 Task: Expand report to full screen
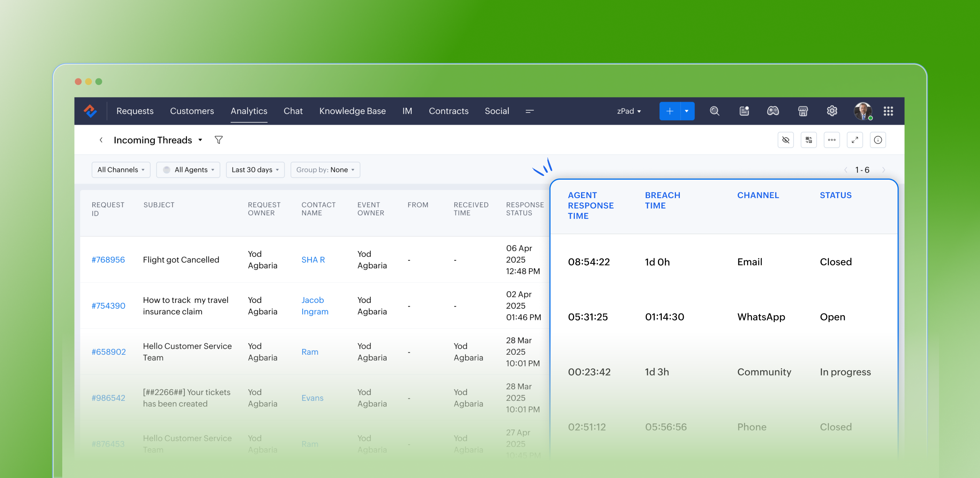coord(855,140)
